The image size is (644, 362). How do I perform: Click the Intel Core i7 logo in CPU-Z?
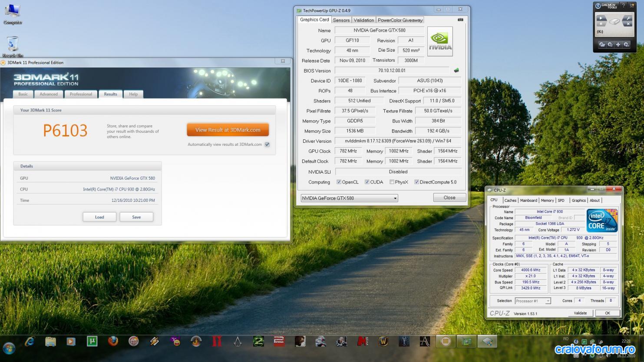coord(602,220)
